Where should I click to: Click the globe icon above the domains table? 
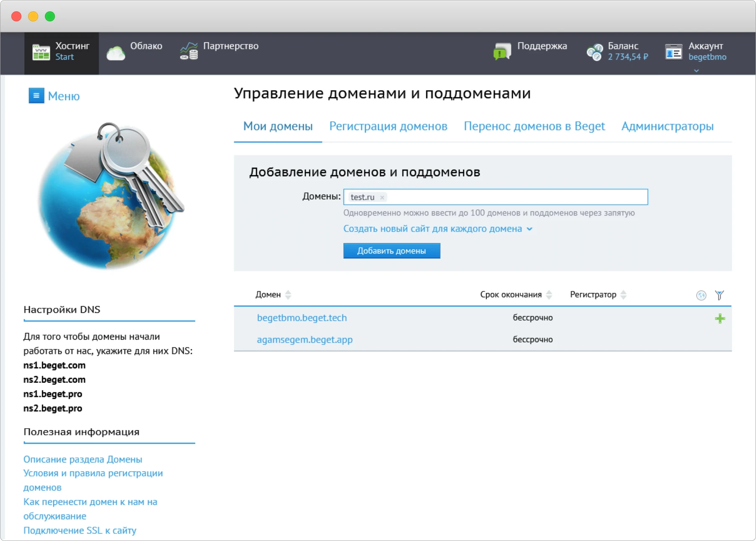click(702, 295)
